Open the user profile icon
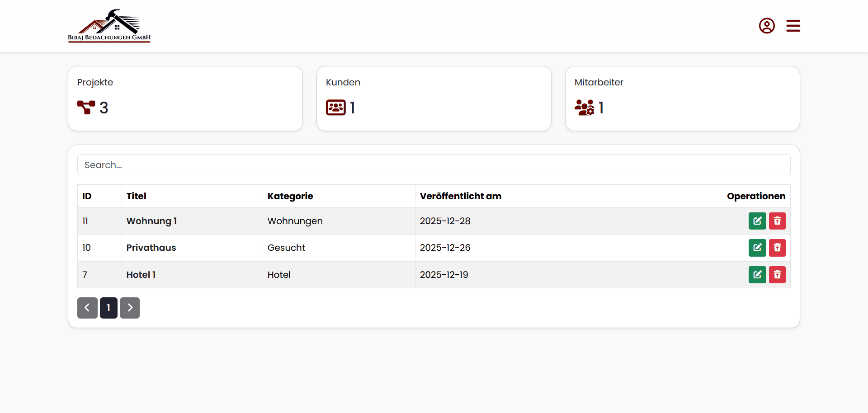Image resolution: width=868 pixels, height=413 pixels. tap(767, 26)
